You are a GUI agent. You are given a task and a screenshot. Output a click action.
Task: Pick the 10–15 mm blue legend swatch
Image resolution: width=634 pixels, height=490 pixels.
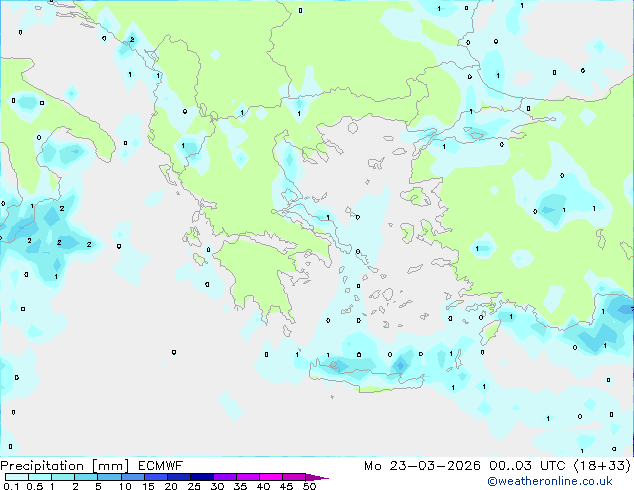(132, 477)
